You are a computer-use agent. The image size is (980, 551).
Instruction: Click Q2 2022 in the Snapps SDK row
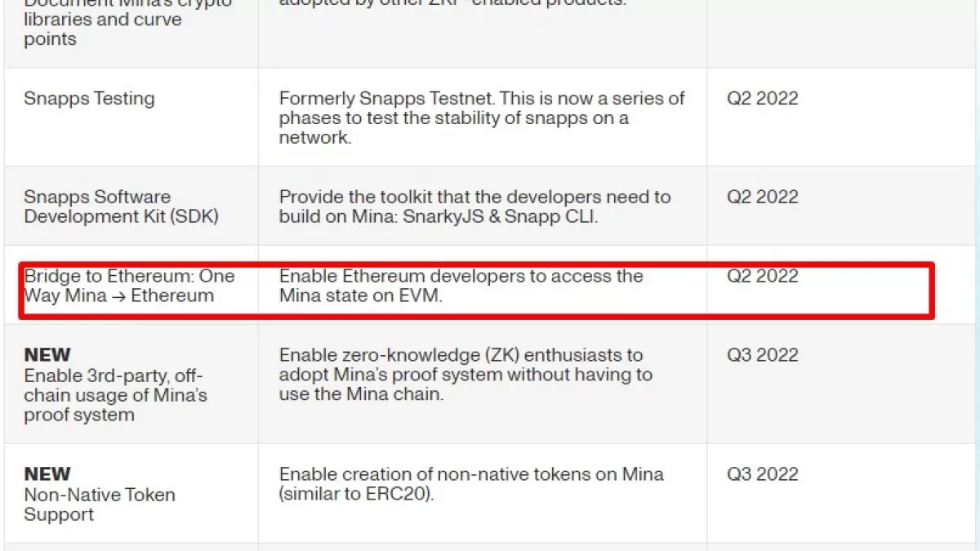[762, 198]
